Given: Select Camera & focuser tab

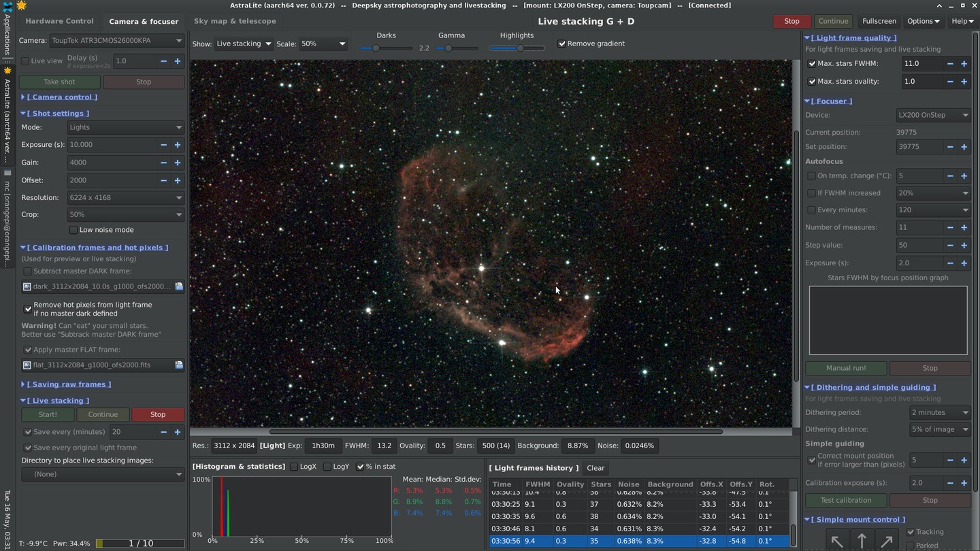Looking at the screenshot, I should tap(144, 21).
